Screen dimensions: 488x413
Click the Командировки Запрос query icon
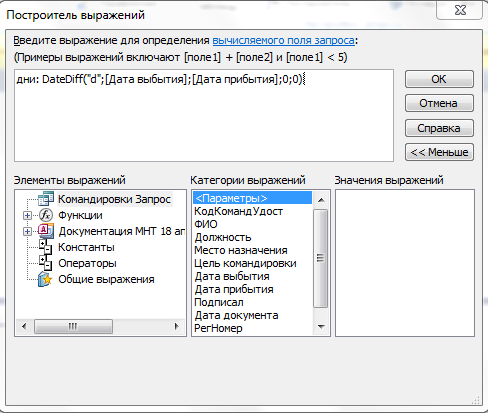coord(46,199)
